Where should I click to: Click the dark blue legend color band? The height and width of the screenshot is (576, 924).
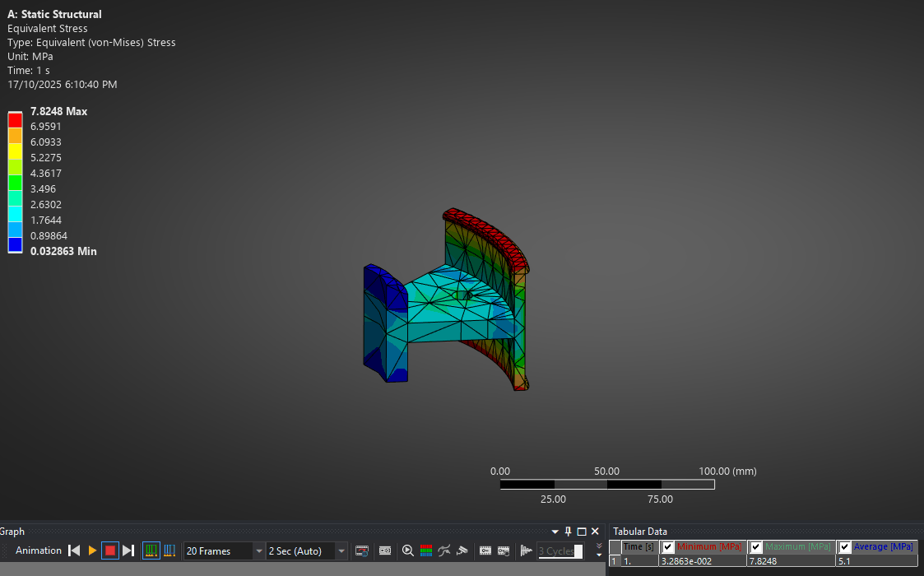(x=15, y=244)
